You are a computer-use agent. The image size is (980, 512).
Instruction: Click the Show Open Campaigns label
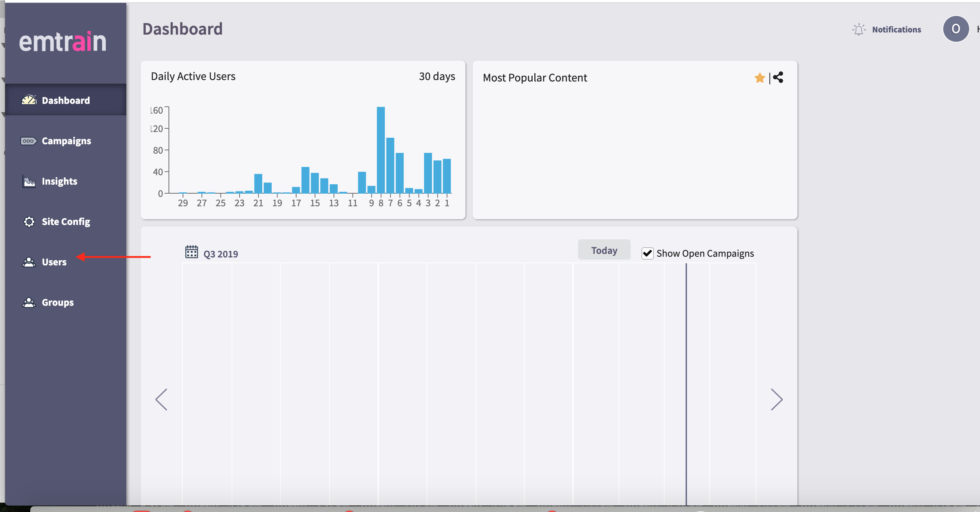tap(705, 253)
